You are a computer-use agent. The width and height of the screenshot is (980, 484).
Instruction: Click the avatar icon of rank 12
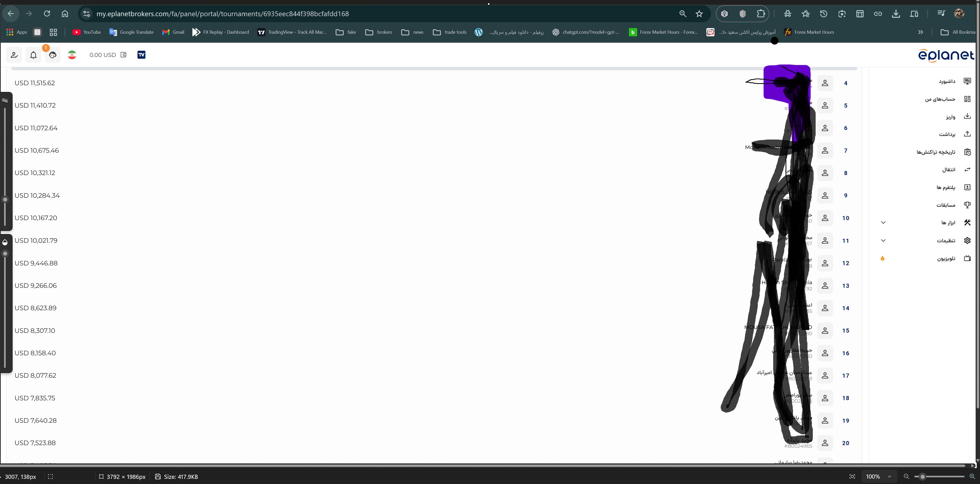[825, 263]
